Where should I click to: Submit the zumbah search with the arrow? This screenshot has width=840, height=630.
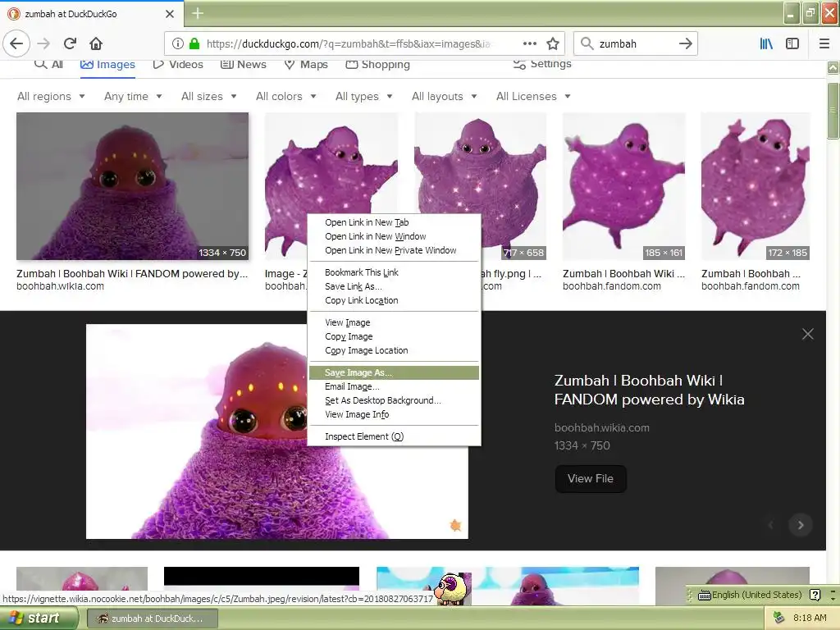685,43
